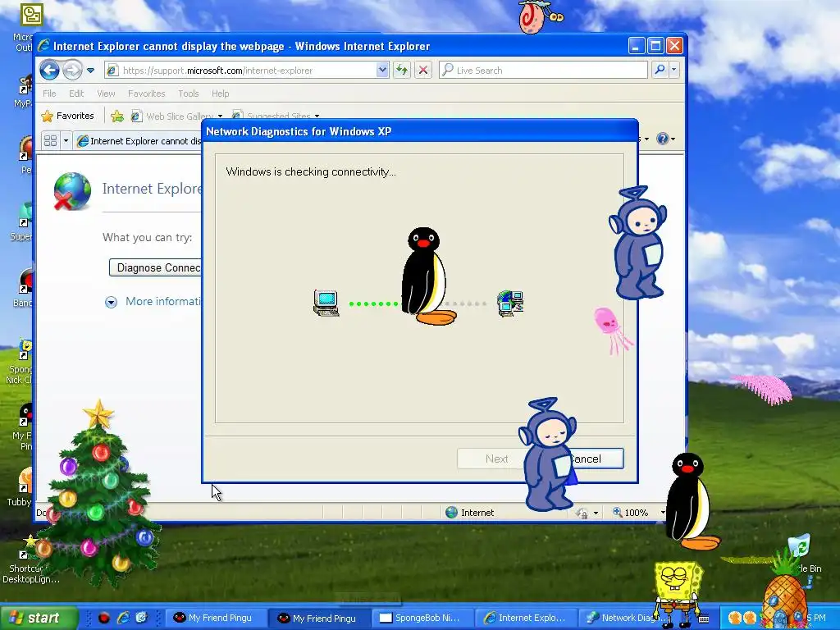Click the Internet zone globe in status bar
The width and height of the screenshot is (840, 630).
point(452,513)
